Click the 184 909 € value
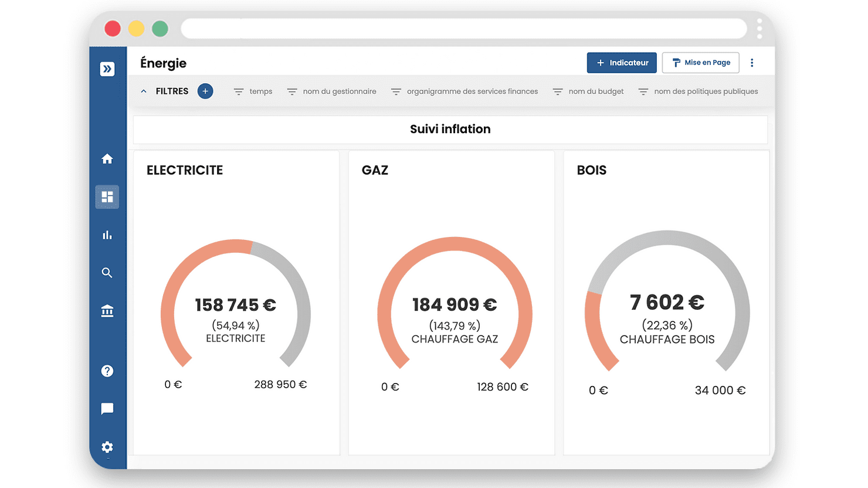Screen dimensions: 868x488 pos(455,304)
